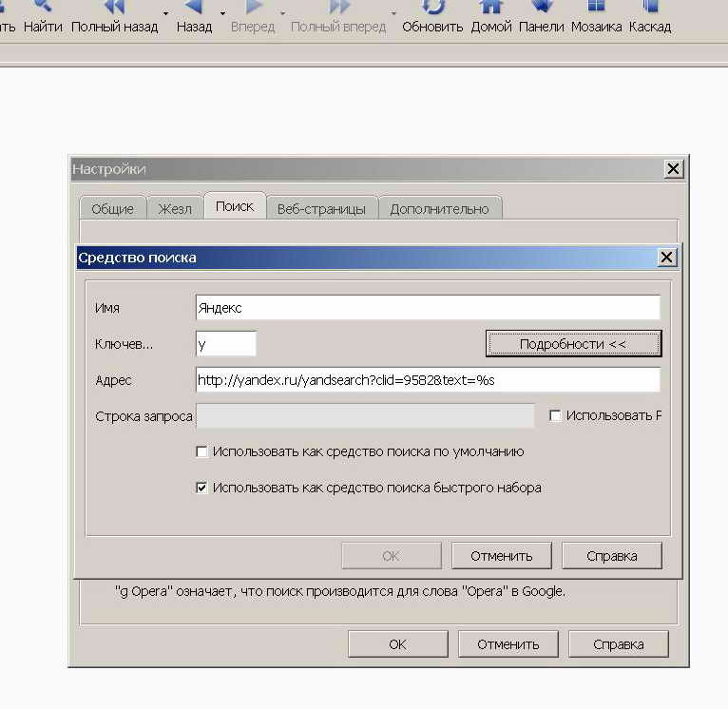Switch to the Общие tab
Screen dimensions: 728x709
click(112, 209)
